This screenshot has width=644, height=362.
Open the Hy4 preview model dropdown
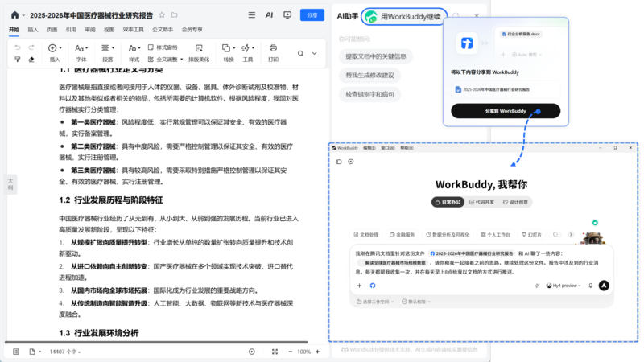coord(563,286)
